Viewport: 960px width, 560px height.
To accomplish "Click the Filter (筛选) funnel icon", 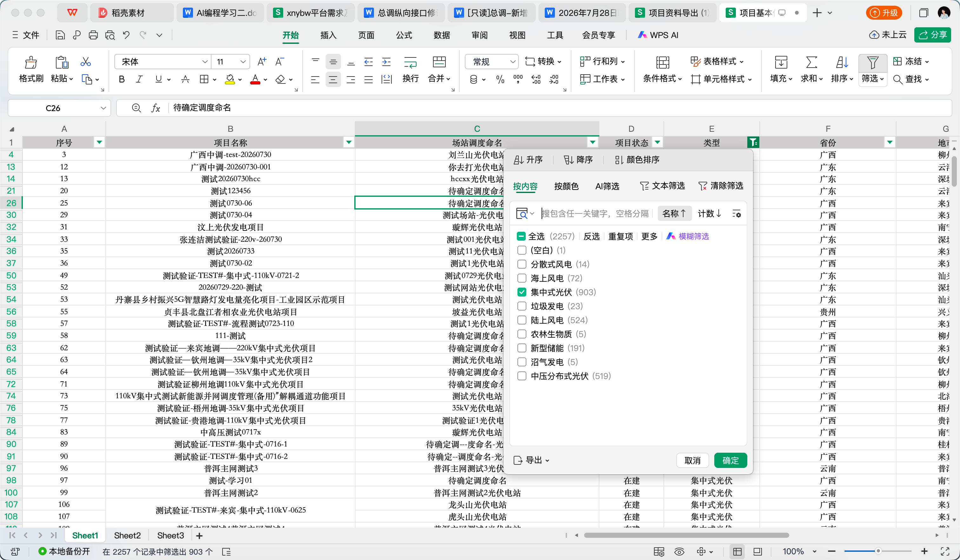I will point(872,62).
